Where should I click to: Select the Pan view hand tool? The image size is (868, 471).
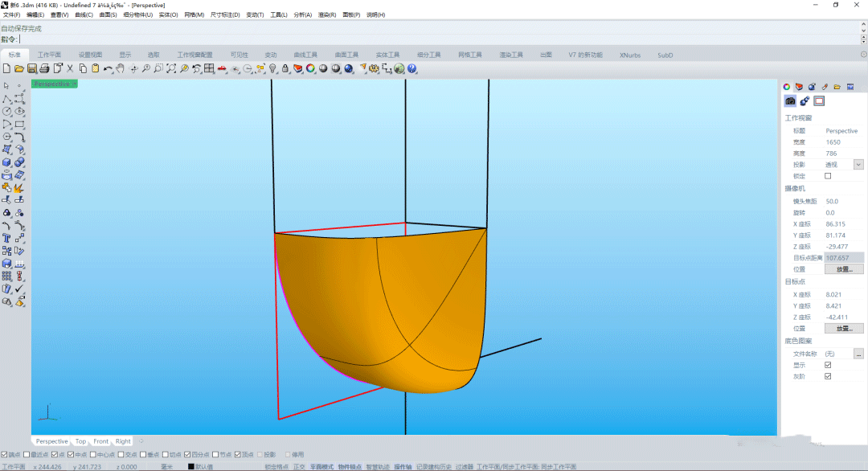tap(120, 69)
